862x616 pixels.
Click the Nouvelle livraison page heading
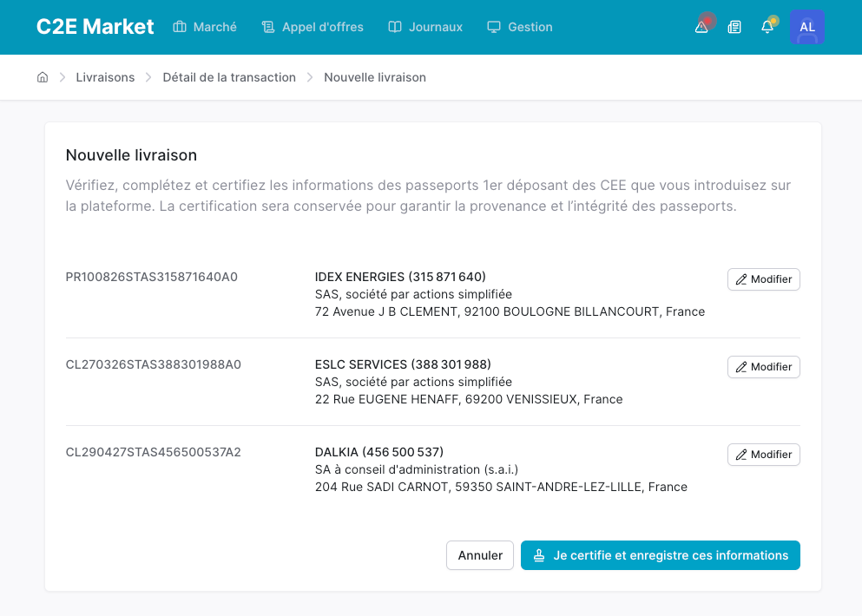131,155
